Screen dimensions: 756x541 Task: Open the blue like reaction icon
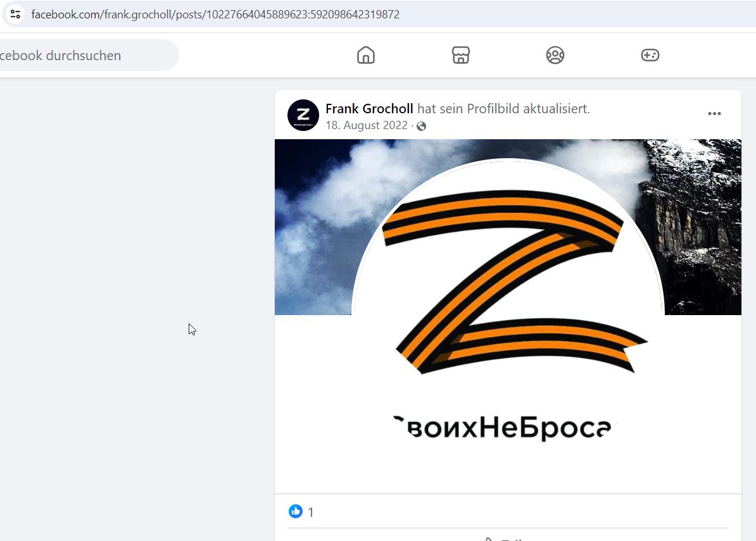coord(296,511)
